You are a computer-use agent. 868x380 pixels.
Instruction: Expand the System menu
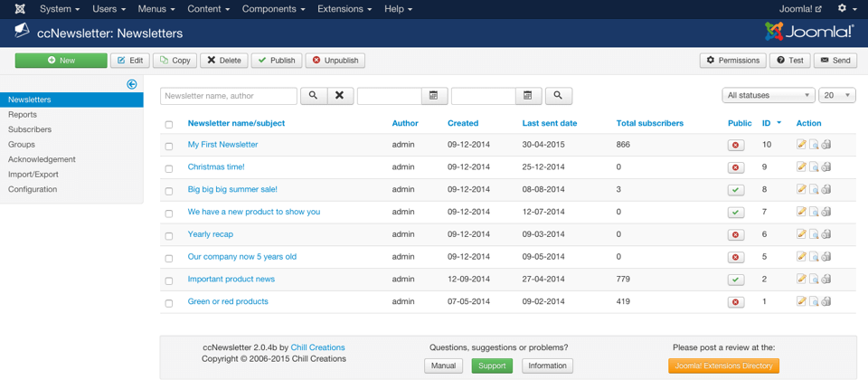pos(60,9)
